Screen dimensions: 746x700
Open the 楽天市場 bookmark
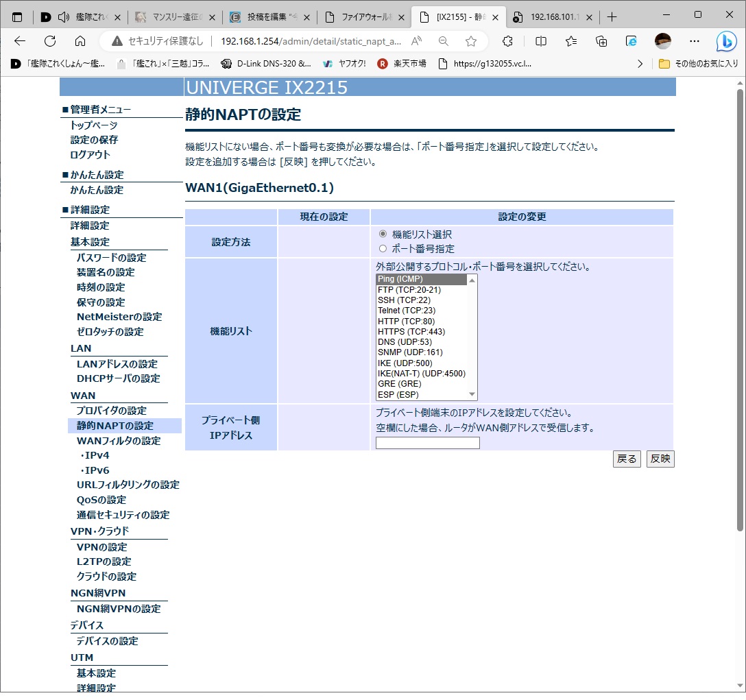402,64
